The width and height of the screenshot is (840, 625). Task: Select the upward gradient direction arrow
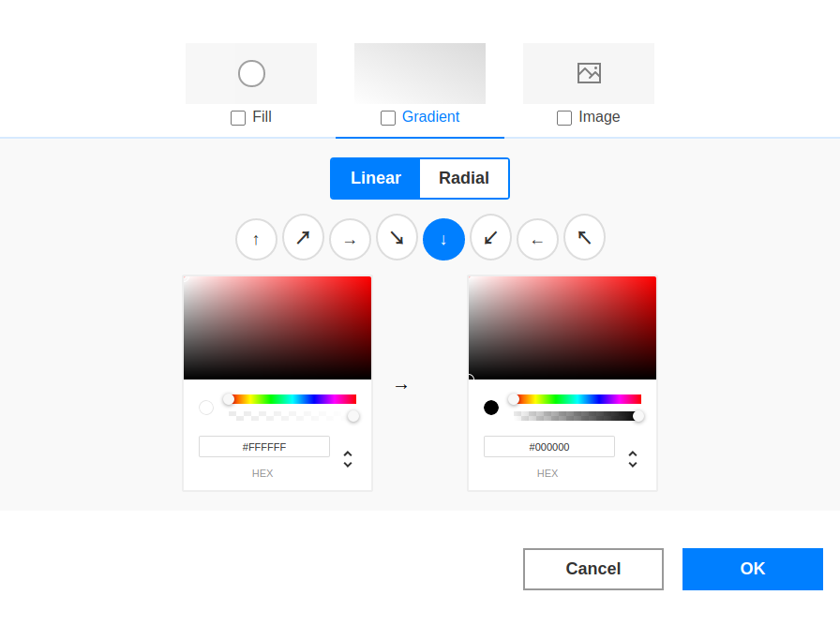tap(256, 239)
